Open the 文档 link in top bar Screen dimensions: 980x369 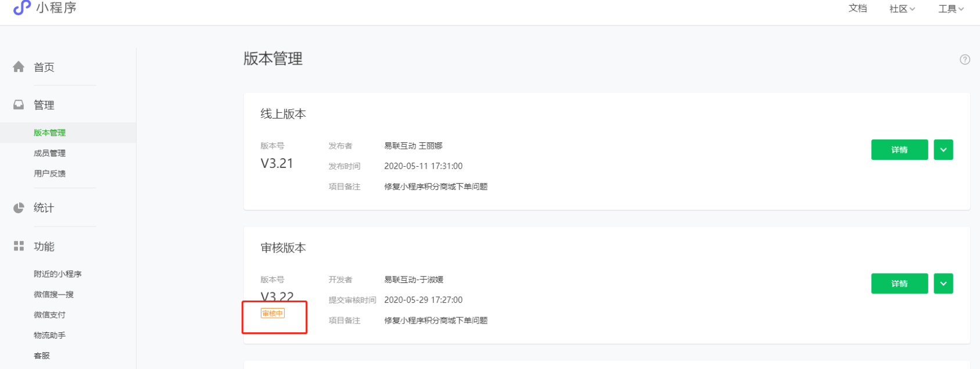[857, 8]
